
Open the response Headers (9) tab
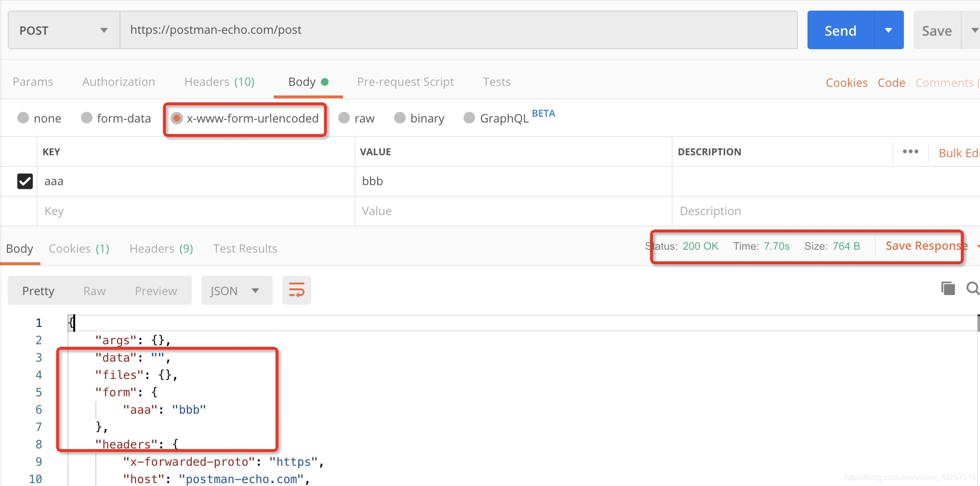161,248
